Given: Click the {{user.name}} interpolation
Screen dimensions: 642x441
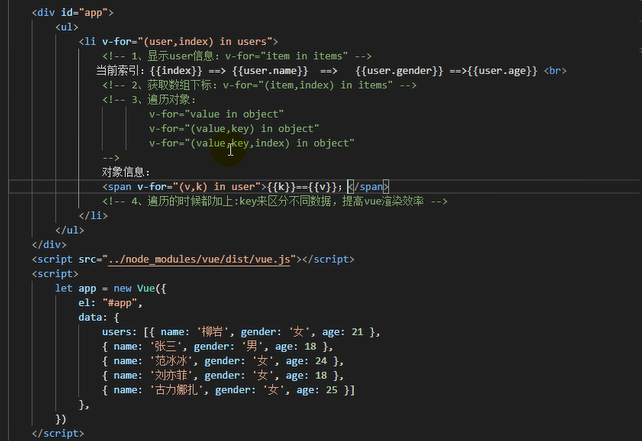Looking at the screenshot, I should click(x=270, y=71).
